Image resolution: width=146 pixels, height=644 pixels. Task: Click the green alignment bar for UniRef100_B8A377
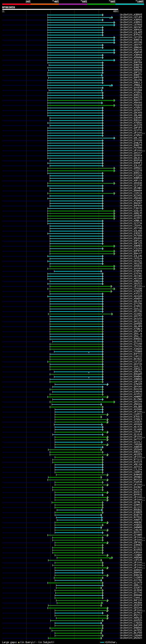coord(81,100)
